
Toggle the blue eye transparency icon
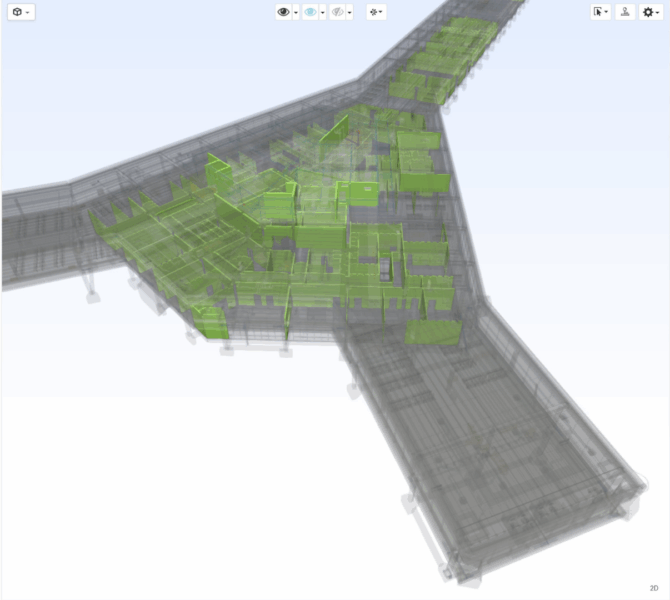(x=311, y=12)
